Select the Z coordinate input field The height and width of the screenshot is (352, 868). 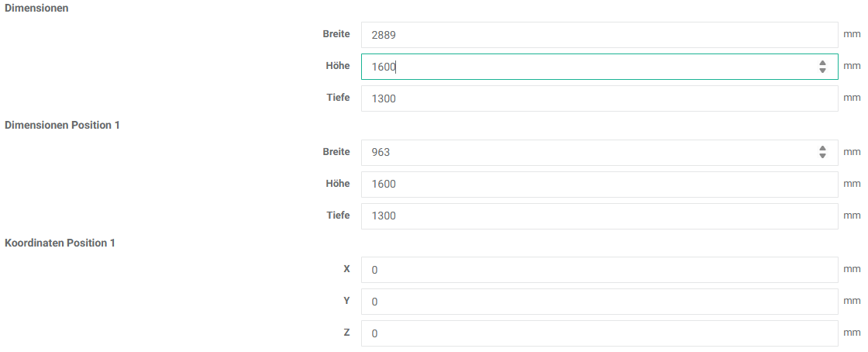598,333
